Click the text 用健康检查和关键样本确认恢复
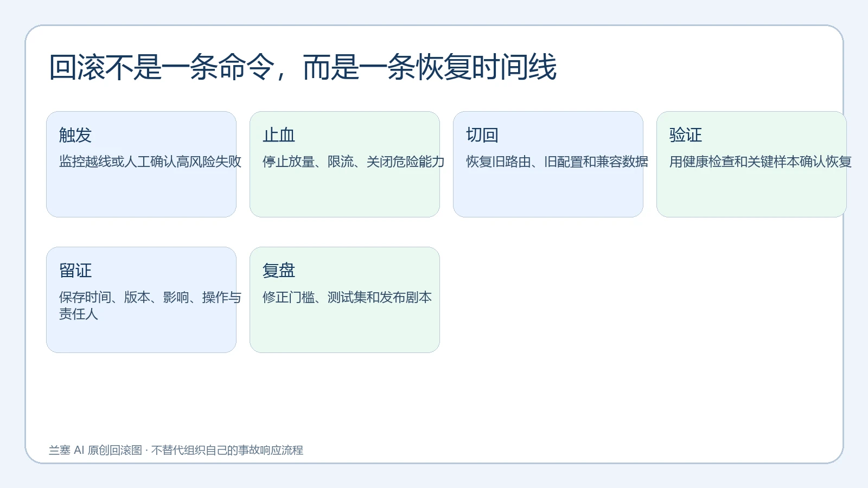This screenshot has height=488, width=868. [x=761, y=162]
